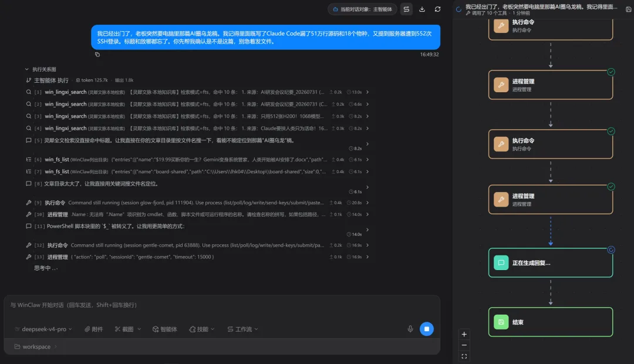Click the 16:49:32 message timestamp
This screenshot has height=364, width=634.
pyautogui.click(x=429, y=54)
